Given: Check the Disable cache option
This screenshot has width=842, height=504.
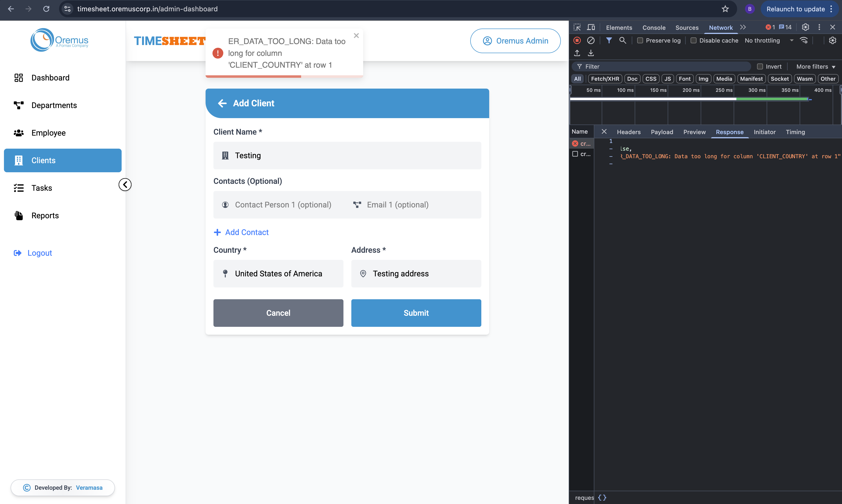Looking at the screenshot, I should click(694, 40).
